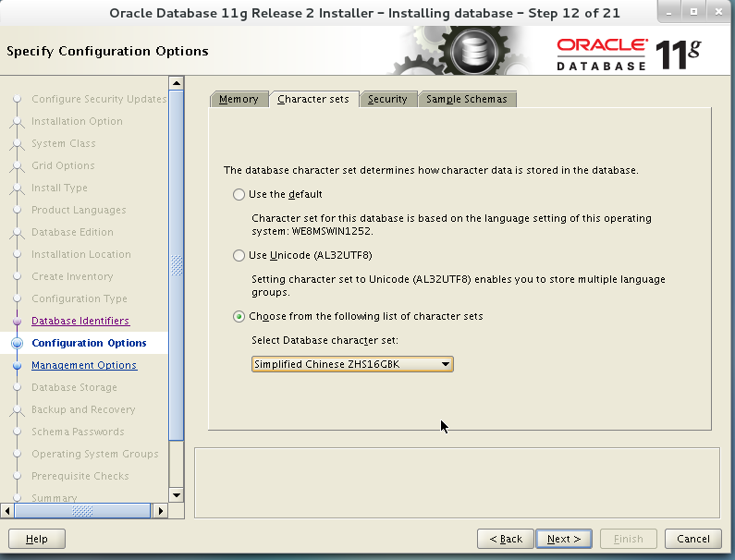This screenshot has height=560, width=735.
Task: Click the Select Database character set label
Action: click(x=325, y=340)
